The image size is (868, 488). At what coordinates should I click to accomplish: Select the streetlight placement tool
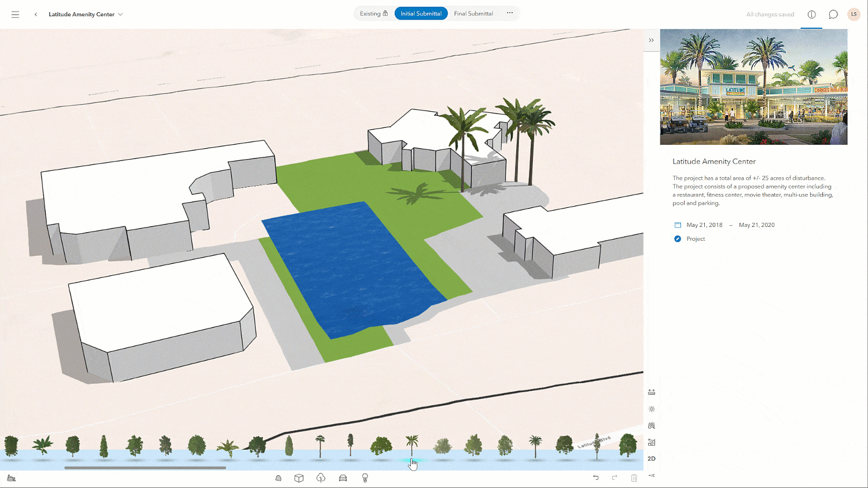tap(365, 478)
